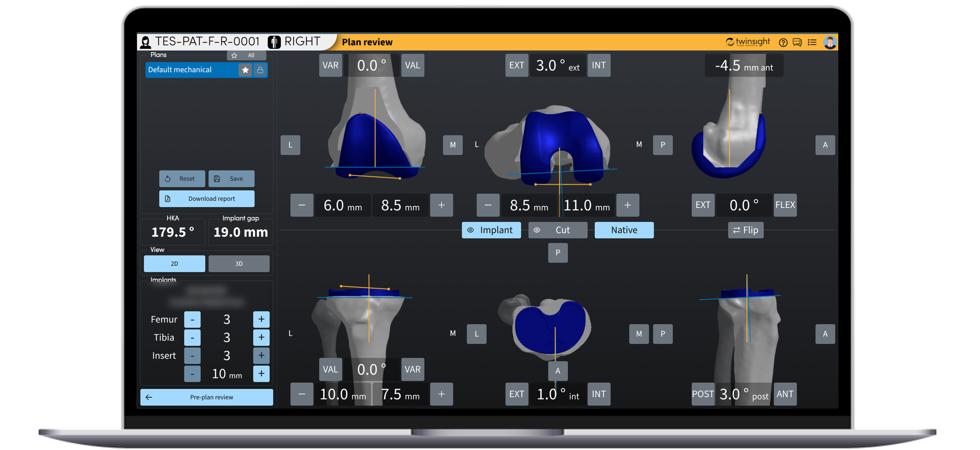Open the help question mark icon
This screenshot has width=980, height=450.
click(782, 42)
